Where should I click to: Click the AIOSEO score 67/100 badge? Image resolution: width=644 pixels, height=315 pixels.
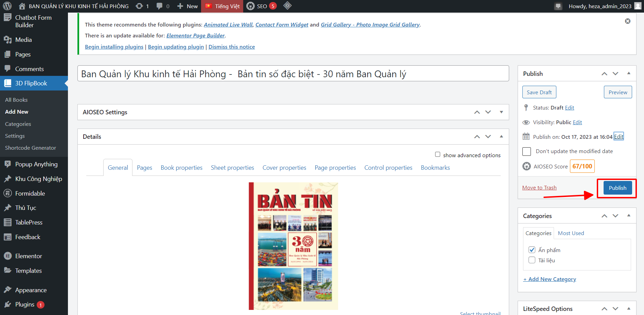pyautogui.click(x=582, y=166)
